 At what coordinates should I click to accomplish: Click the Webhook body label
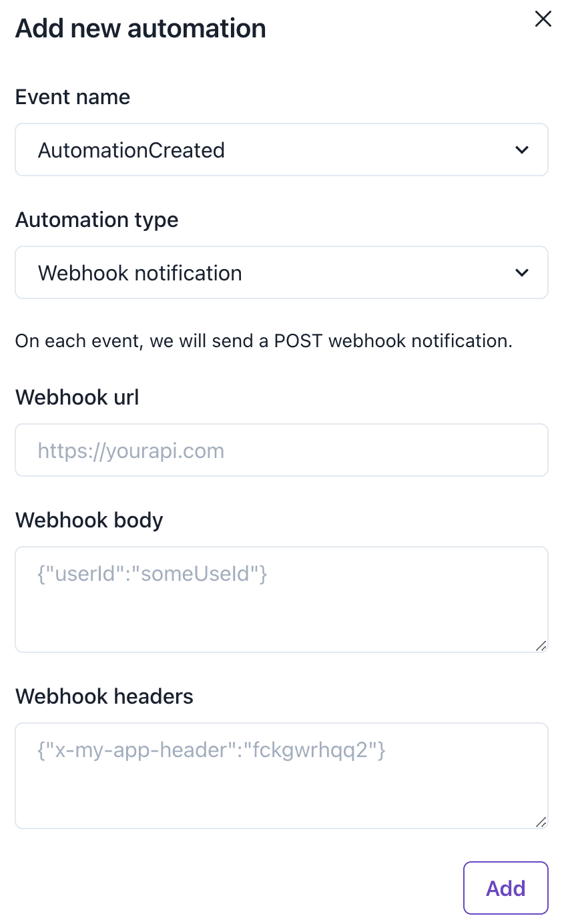tap(89, 521)
